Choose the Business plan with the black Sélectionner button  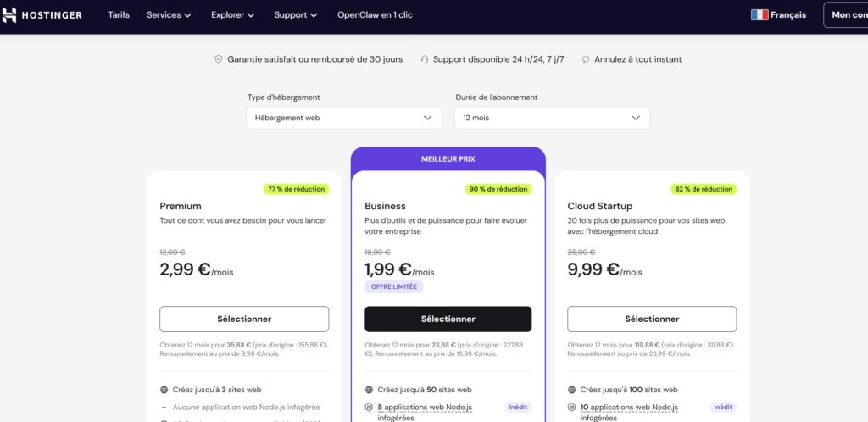coord(448,319)
